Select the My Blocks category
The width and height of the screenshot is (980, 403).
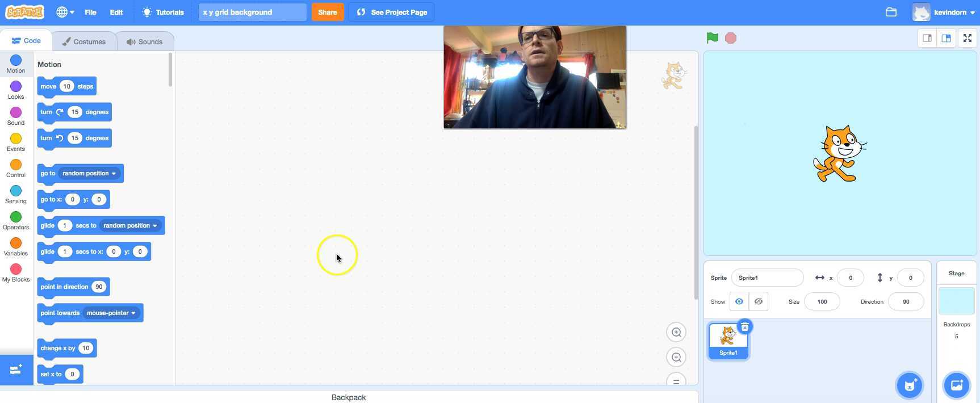point(16,272)
